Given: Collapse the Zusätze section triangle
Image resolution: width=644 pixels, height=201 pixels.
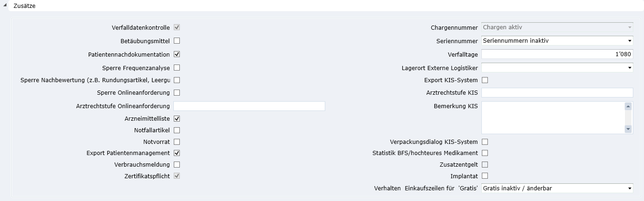Looking at the screenshot, I should coord(5,6).
